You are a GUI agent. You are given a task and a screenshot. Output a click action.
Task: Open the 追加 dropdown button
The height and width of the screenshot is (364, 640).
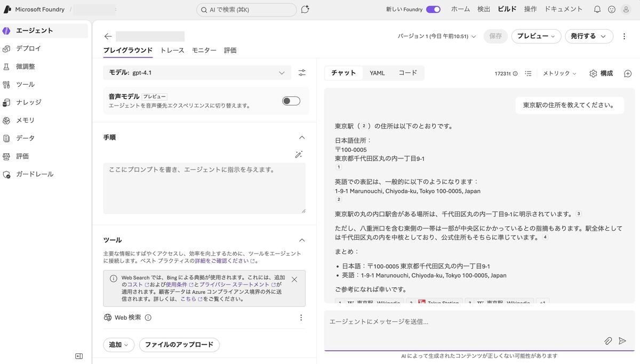[x=118, y=345]
